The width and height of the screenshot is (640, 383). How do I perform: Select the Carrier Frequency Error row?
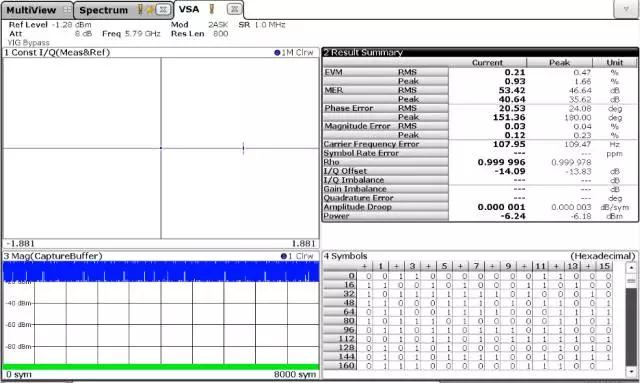click(480, 144)
